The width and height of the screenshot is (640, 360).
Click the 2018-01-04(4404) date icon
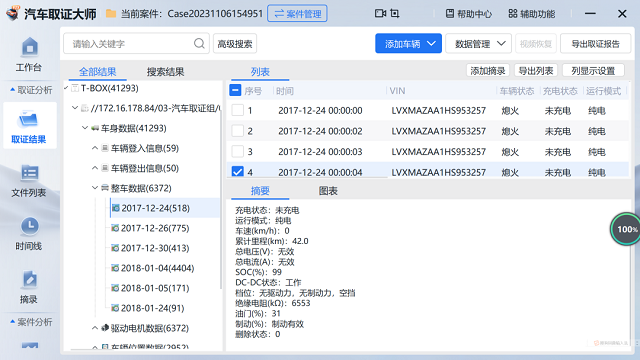(116, 268)
